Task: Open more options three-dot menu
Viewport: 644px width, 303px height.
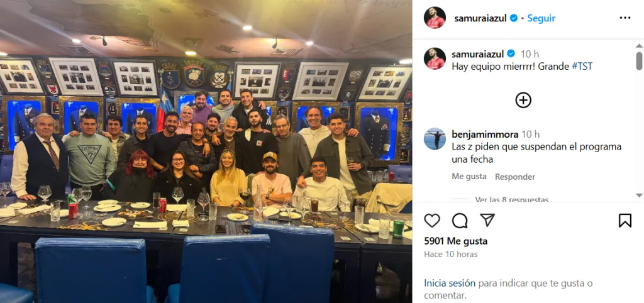Action: (625, 18)
